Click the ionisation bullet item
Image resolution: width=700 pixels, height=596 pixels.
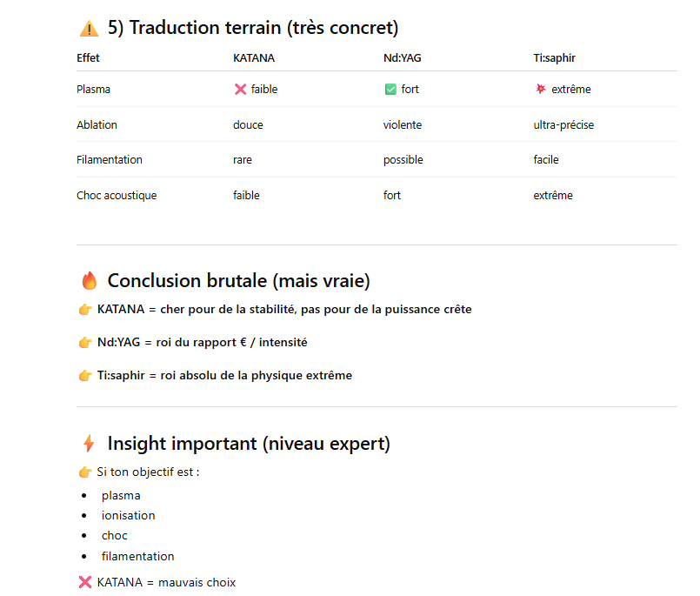coord(128,515)
